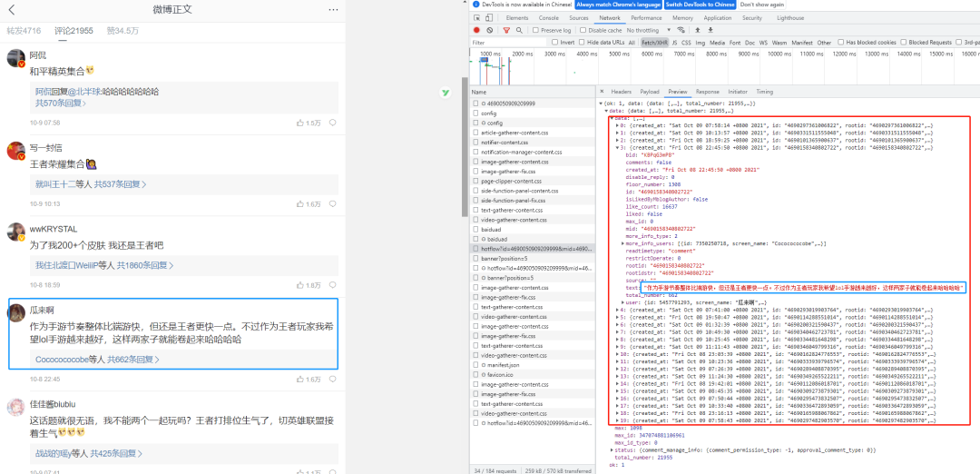Check the Hide data URLs option
Screen dimensions: 980x474
pos(583,43)
